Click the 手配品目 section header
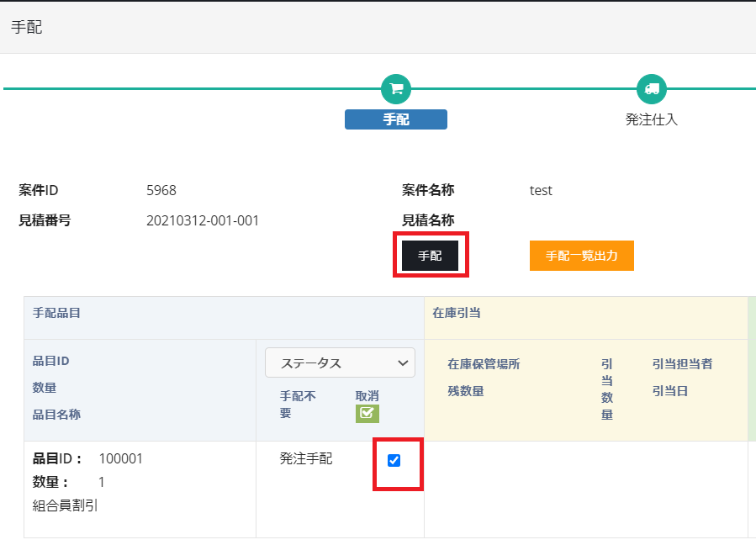756x545 pixels. click(x=56, y=313)
